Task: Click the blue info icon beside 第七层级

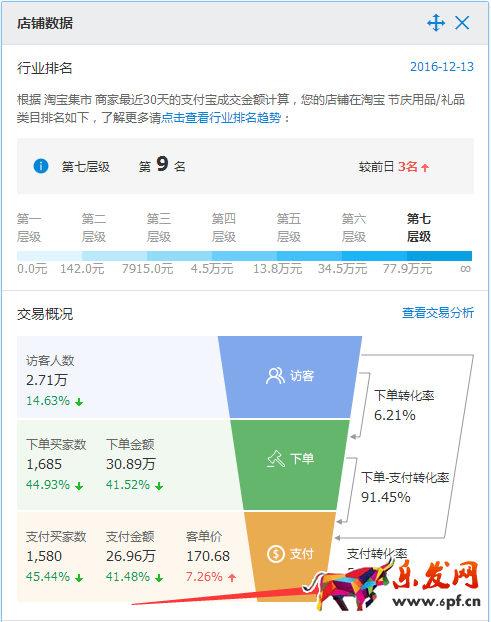Action: [41, 166]
